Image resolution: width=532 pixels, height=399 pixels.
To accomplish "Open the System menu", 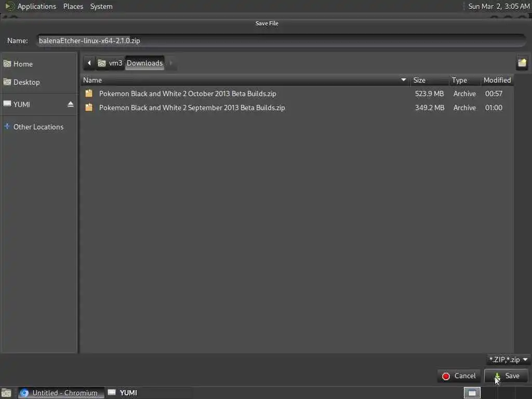I will pos(101,6).
